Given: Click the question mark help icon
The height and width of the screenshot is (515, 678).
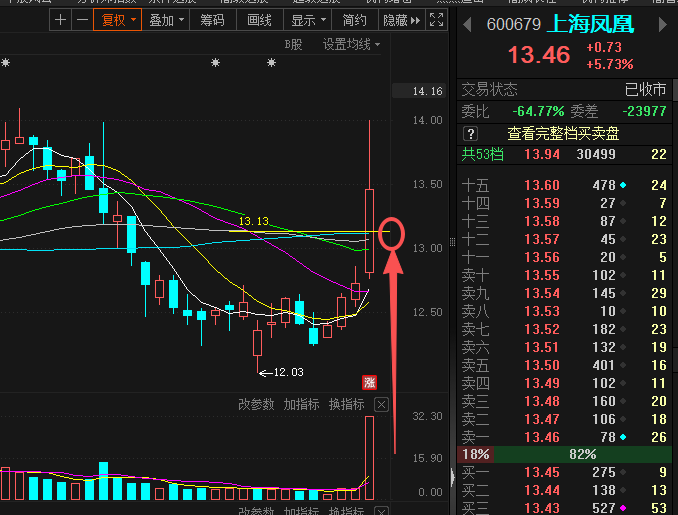Looking at the screenshot, I should coord(470,134).
